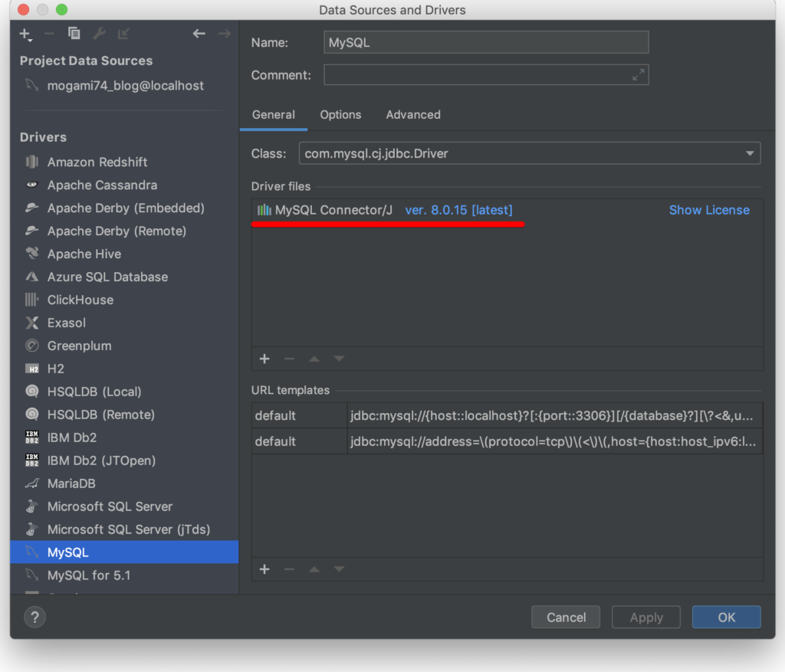The image size is (785, 672).
Task: Move URL template down arrow
Action: [x=339, y=569]
